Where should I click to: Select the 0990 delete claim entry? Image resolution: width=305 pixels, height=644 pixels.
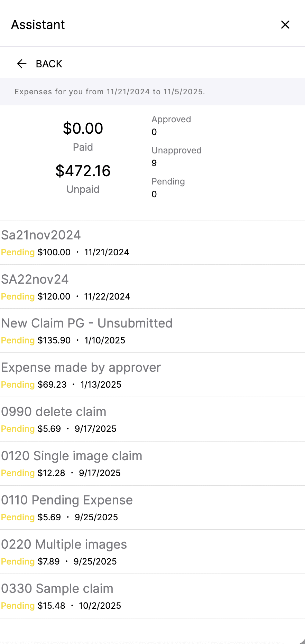click(x=152, y=419)
